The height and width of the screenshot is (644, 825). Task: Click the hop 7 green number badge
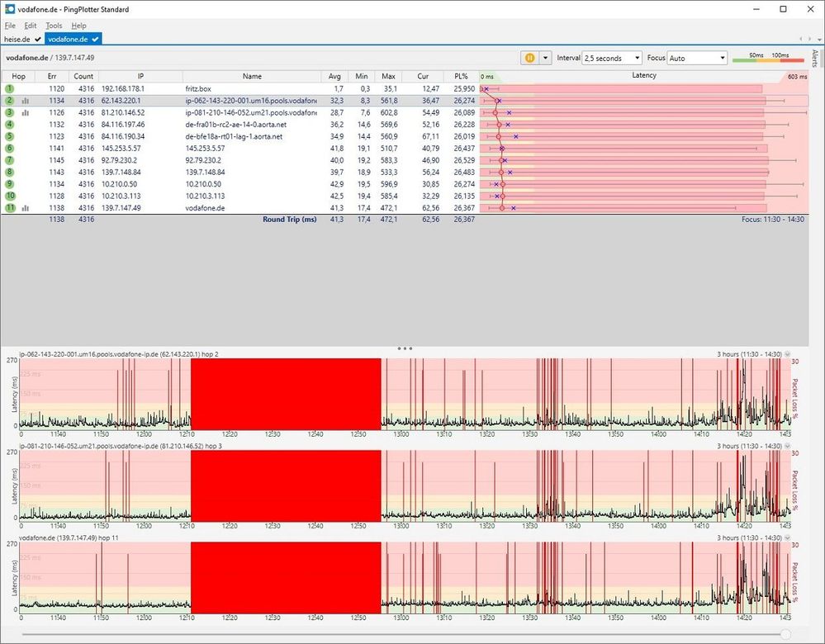click(9, 160)
